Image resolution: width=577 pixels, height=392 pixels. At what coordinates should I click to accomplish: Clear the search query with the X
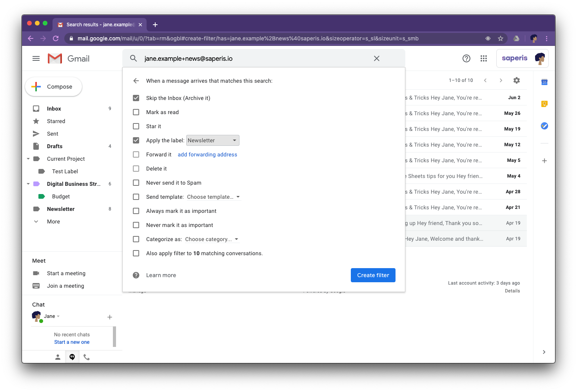click(x=376, y=58)
